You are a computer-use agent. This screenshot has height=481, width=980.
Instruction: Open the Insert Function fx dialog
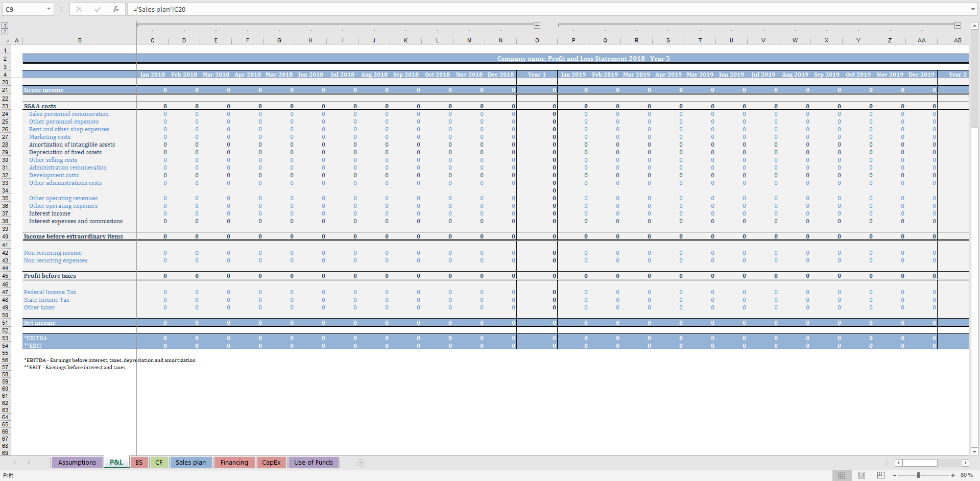116,9
